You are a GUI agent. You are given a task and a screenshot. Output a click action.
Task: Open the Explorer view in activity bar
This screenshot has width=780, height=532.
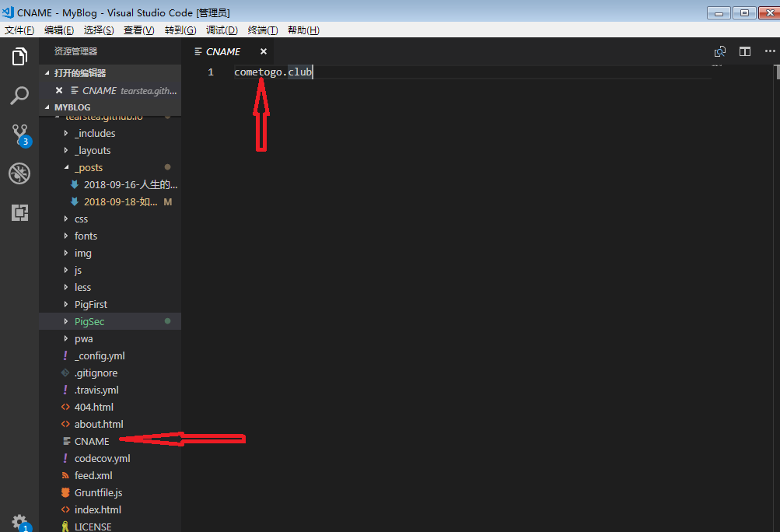pyautogui.click(x=19, y=56)
